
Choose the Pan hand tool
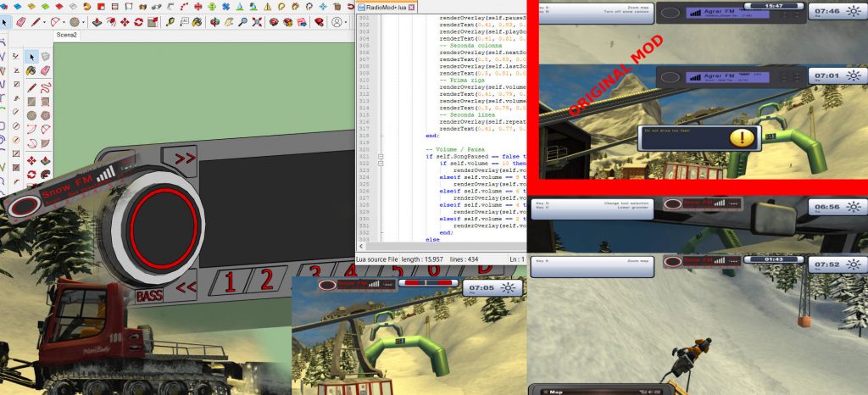(x=229, y=22)
